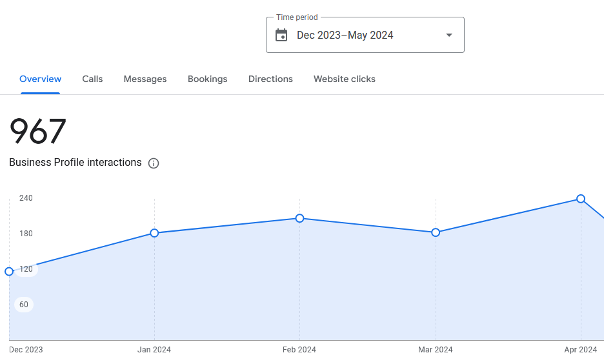
Task: Select the Dec 2023 data point
Action: click(x=9, y=272)
